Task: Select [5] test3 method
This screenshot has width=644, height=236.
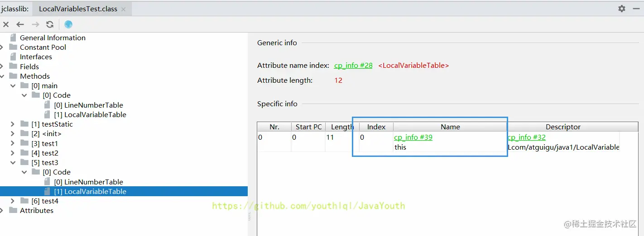Action: coord(45,163)
